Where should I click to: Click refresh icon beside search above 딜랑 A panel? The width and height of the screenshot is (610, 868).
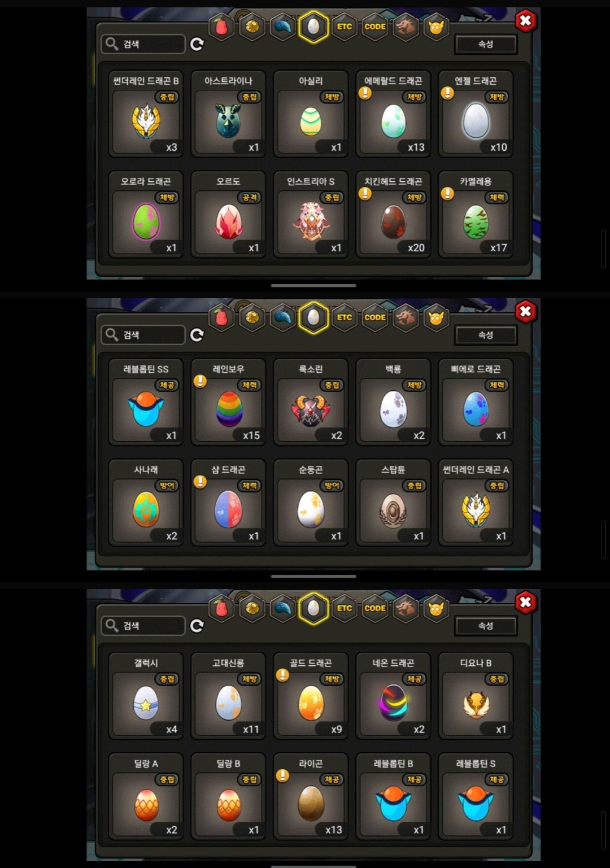197,626
